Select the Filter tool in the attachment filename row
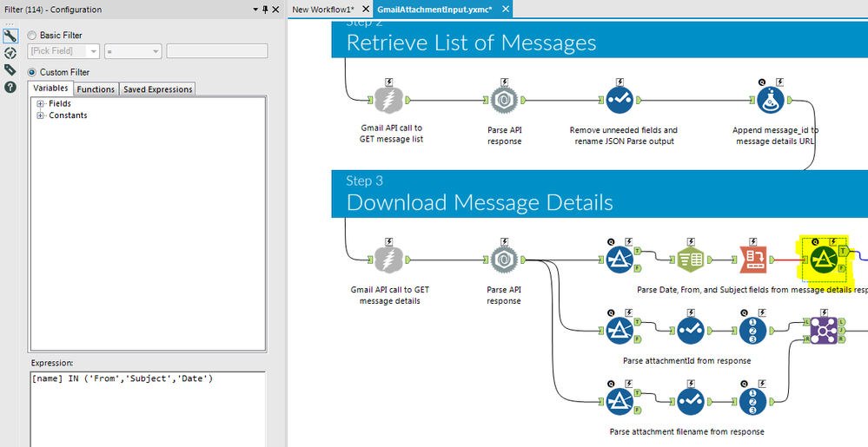This screenshot has height=447, width=868. pyautogui.click(x=620, y=401)
